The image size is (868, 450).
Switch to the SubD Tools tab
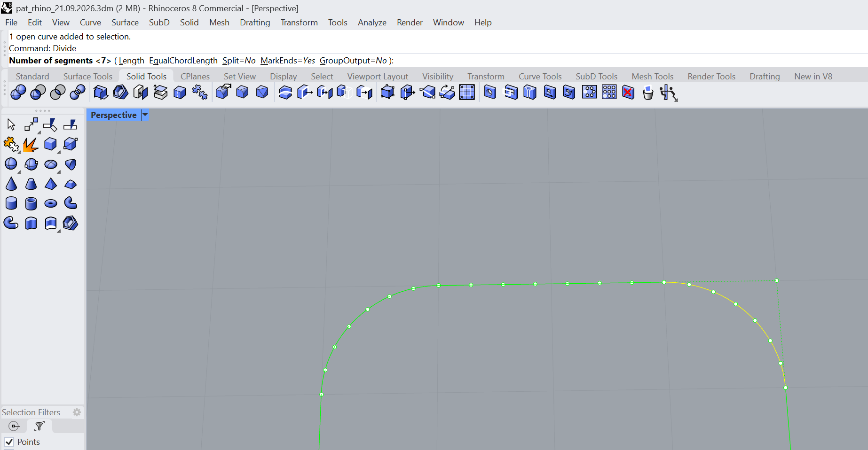point(597,76)
